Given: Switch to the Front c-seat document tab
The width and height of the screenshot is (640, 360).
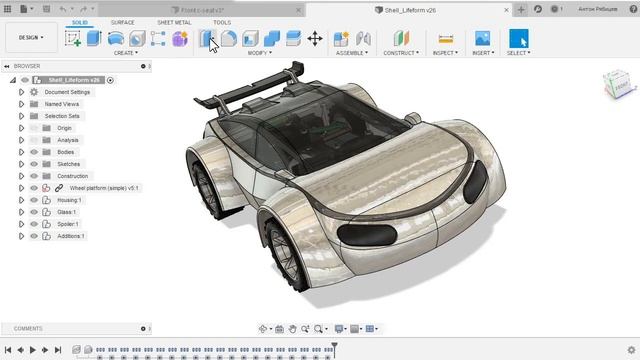Looking at the screenshot, I should coord(202,10).
